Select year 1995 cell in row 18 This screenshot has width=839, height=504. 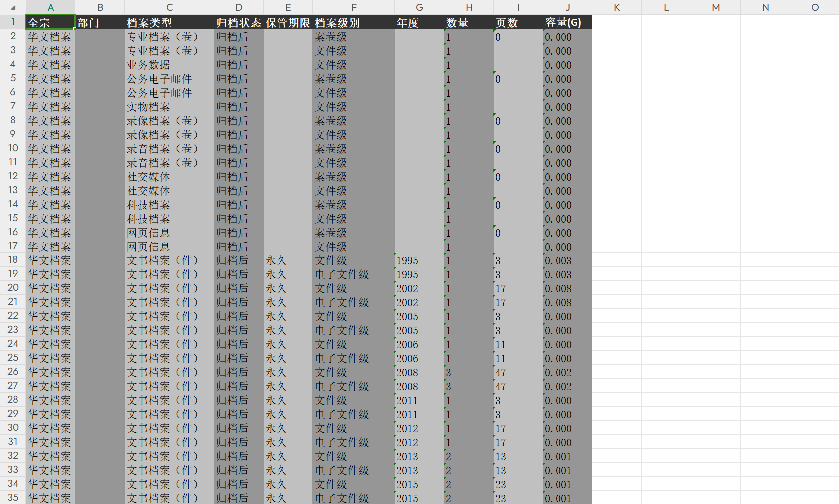419,260
